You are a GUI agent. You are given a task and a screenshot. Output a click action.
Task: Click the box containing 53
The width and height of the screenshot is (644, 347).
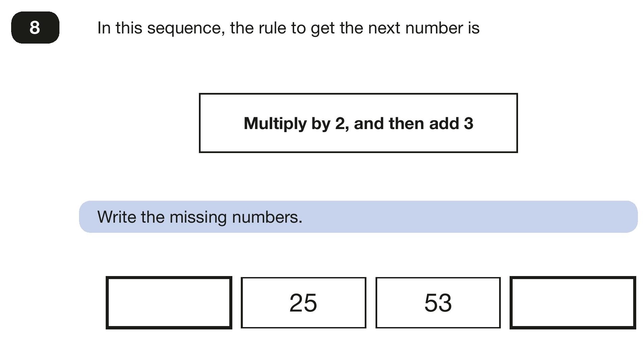[x=438, y=302]
